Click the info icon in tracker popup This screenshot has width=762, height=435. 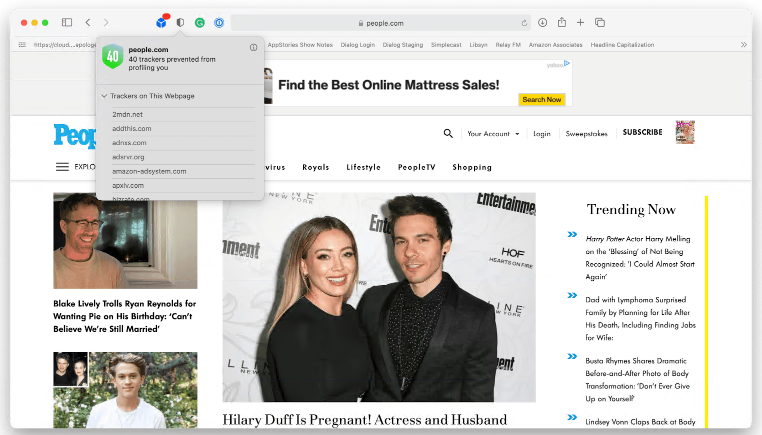253,48
